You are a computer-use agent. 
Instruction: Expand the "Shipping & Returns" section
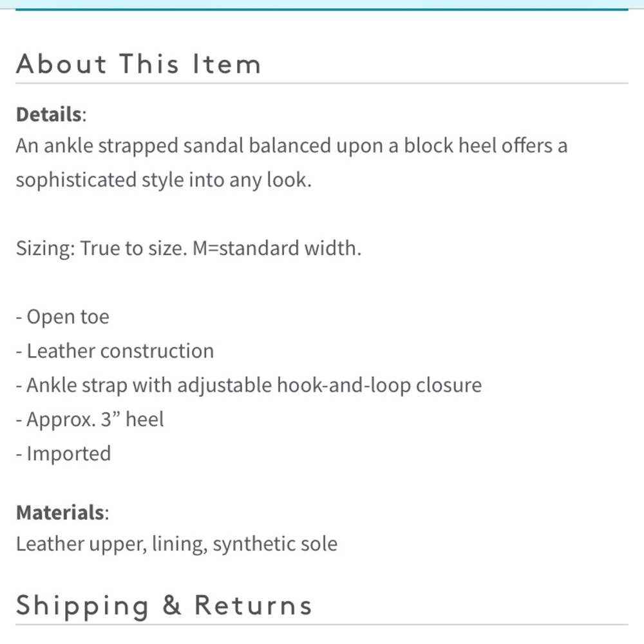tap(164, 606)
